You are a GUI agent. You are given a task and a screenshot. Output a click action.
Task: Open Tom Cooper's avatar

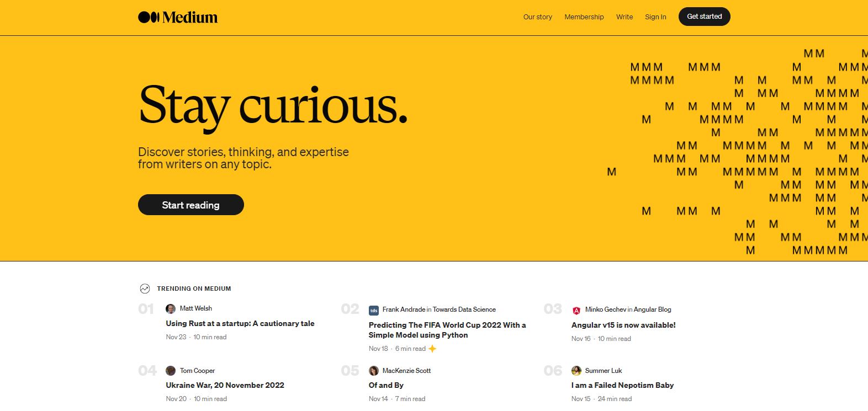171,371
